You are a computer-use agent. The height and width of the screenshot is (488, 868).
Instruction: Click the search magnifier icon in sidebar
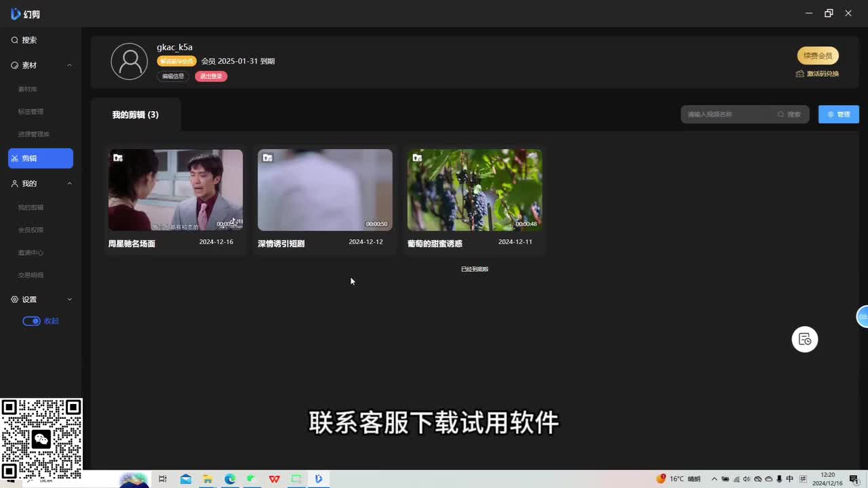(x=14, y=41)
